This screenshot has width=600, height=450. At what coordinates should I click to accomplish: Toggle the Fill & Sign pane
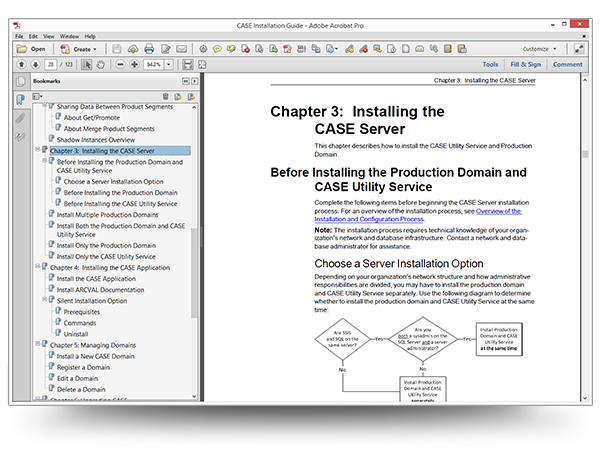click(x=526, y=64)
